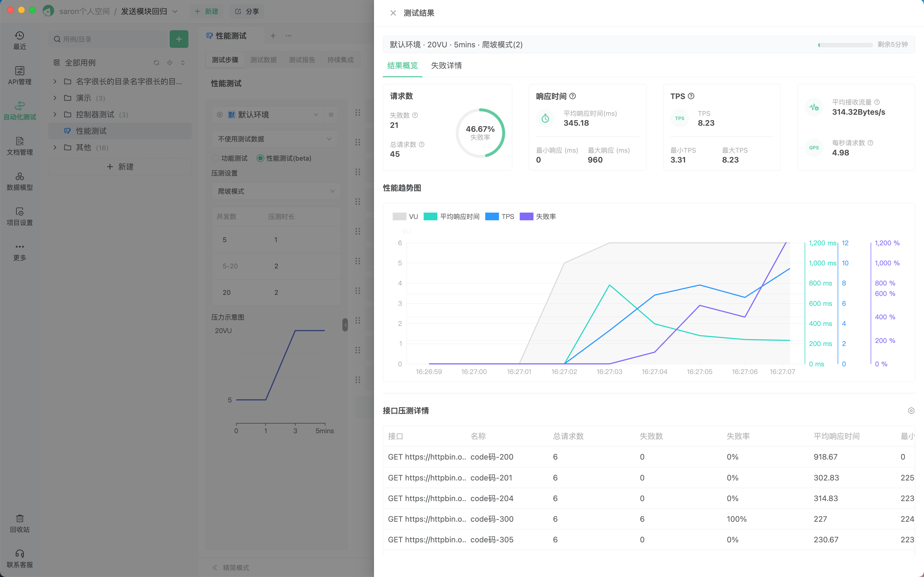Open the 最近 (recent) sidebar icon
This screenshot has height=577, width=924.
[20, 40]
